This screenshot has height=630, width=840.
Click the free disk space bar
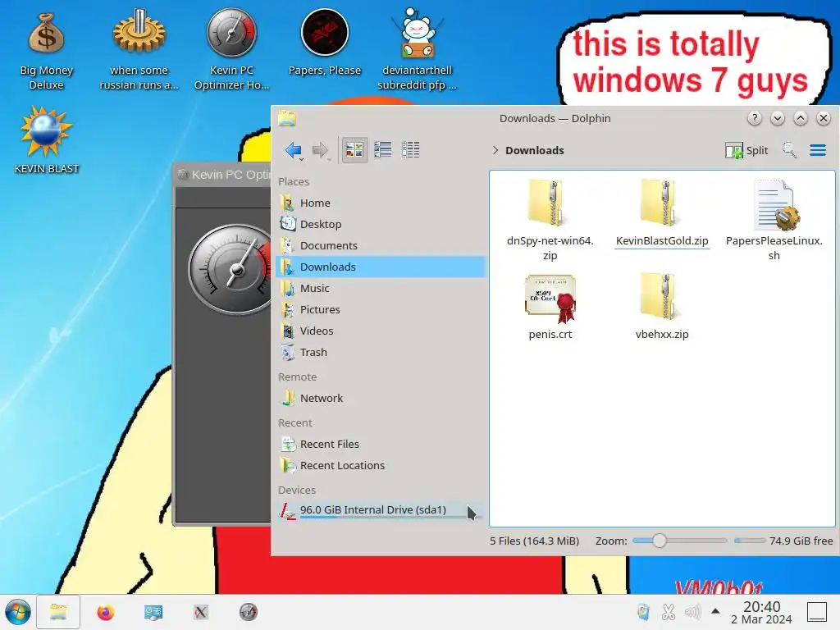[x=750, y=541]
